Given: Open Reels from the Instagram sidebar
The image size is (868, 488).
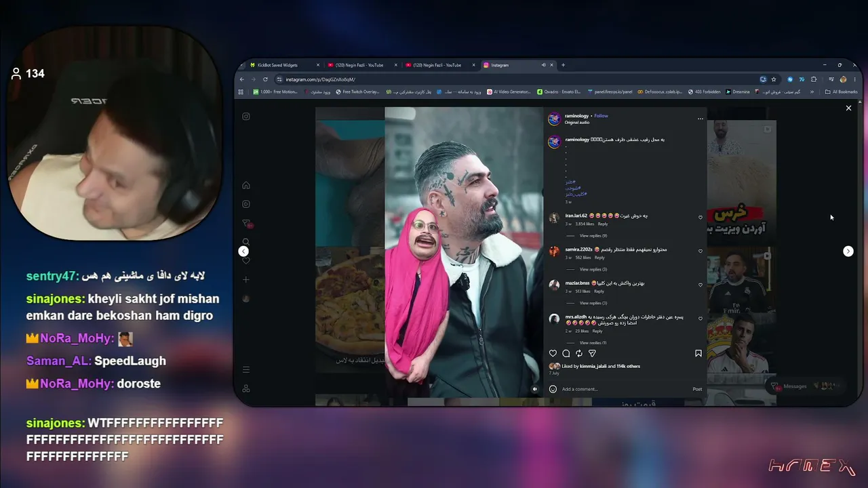Looking at the screenshot, I should pos(246,204).
